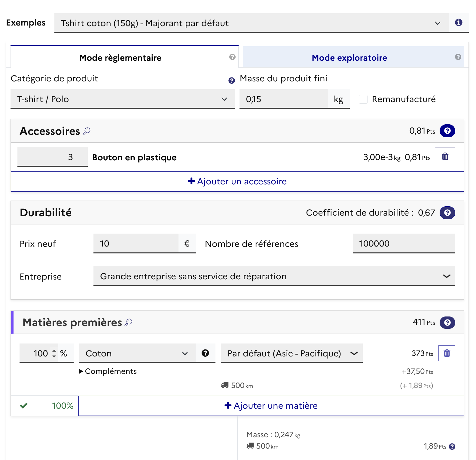
Task: Click the Coton percentage field showing 100
Action: click(x=38, y=353)
